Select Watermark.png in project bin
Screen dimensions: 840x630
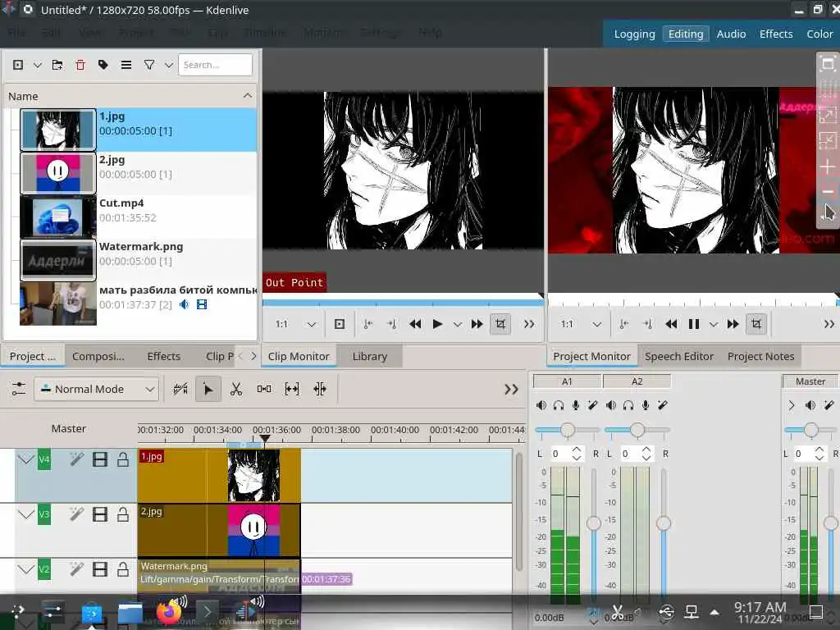coord(138,260)
